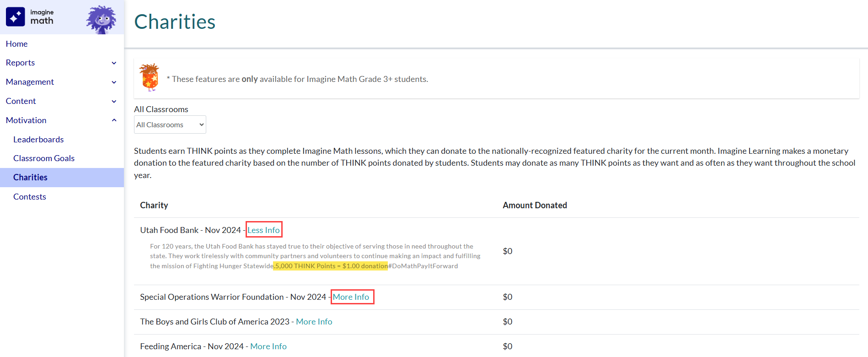Show More Info for Feeding America
This screenshot has width=868, height=357.
tap(268, 346)
